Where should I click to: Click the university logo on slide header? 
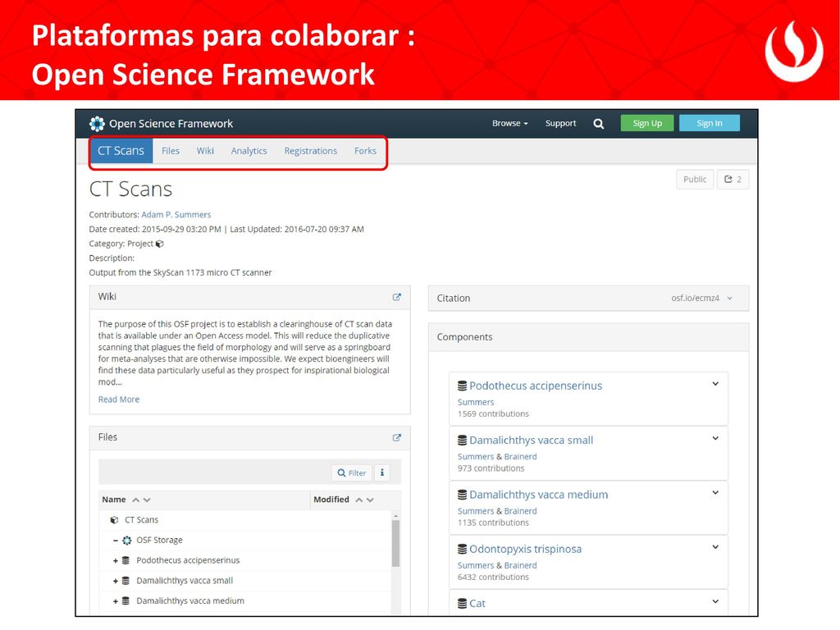tap(793, 52)
